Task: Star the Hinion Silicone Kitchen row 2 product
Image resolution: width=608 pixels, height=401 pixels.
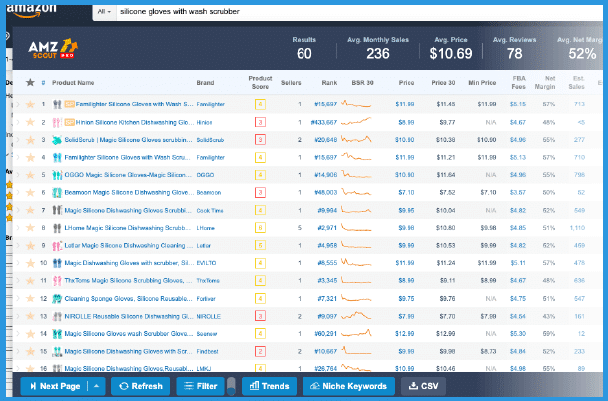Action: [30, 122]
